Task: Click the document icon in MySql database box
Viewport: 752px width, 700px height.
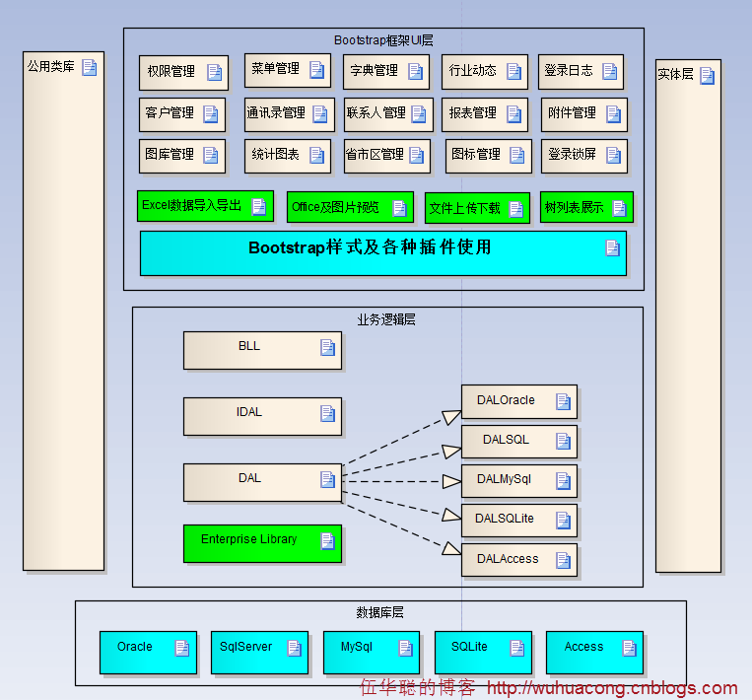Action: [406, 649]
